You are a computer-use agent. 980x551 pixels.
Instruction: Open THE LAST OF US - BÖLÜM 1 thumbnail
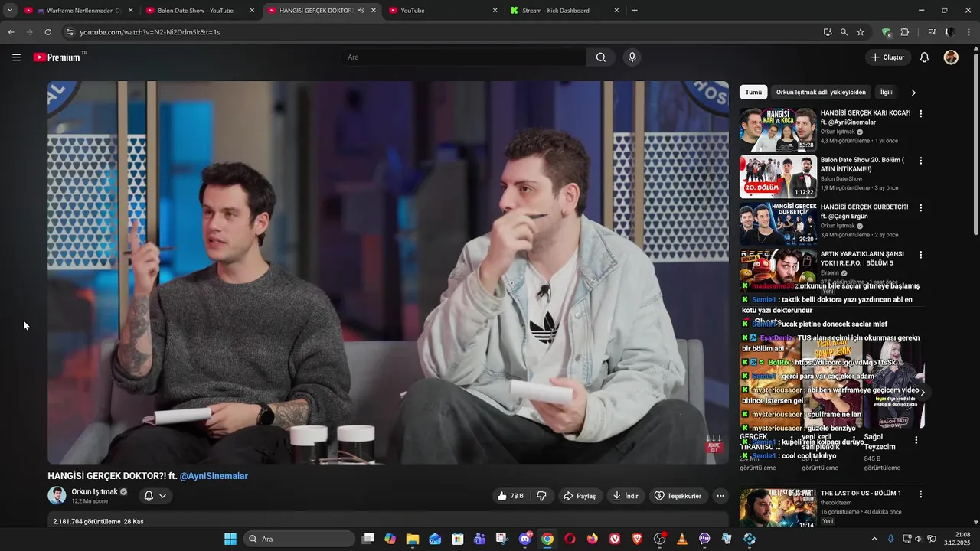pos(778,508)
